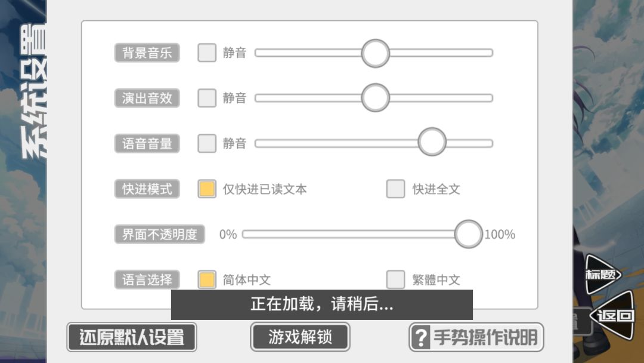Mute the 背景音乐 checkbox
Viewport: 644px width, 363px height.
click(x=206, y=53)
